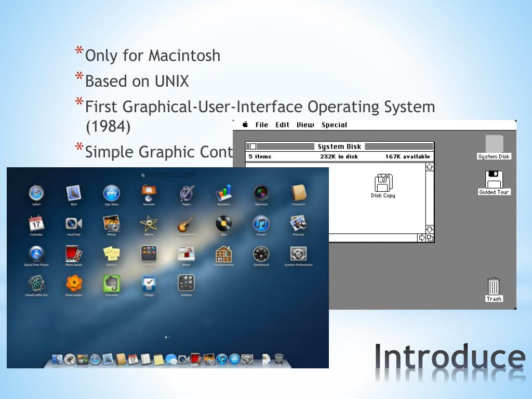
Task: Open Evernote elephant icon
Action: (x=112, y=284)
